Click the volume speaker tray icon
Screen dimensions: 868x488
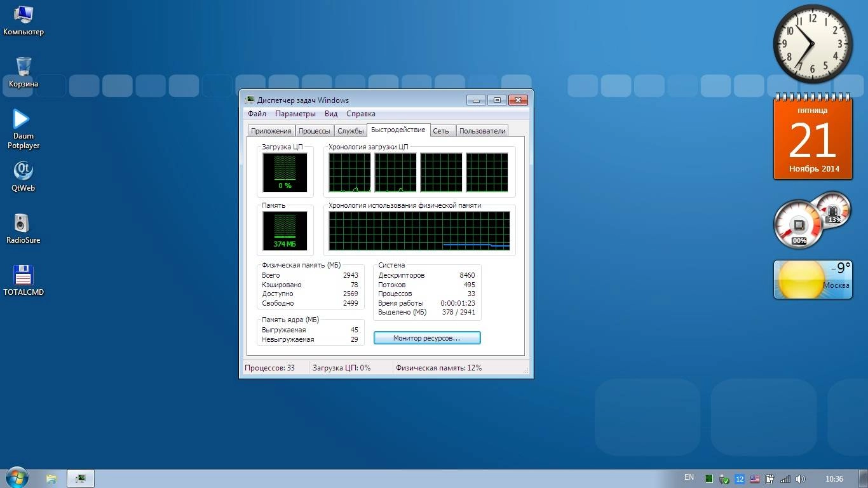[801, 479]
